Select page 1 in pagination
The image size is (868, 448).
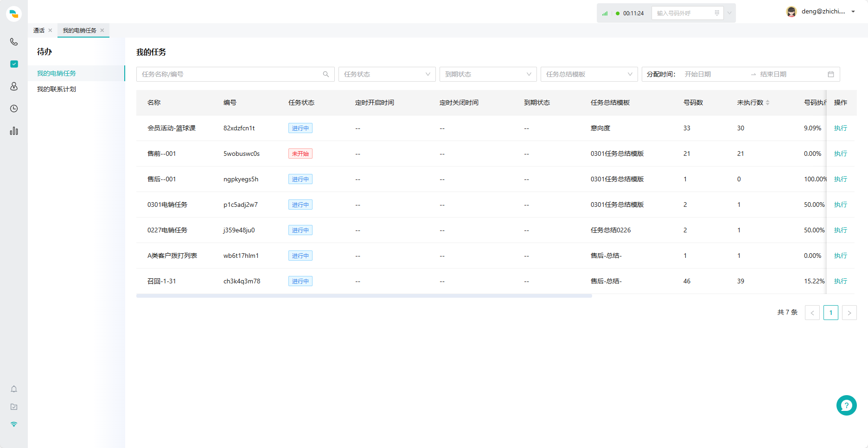coord(831,313)
